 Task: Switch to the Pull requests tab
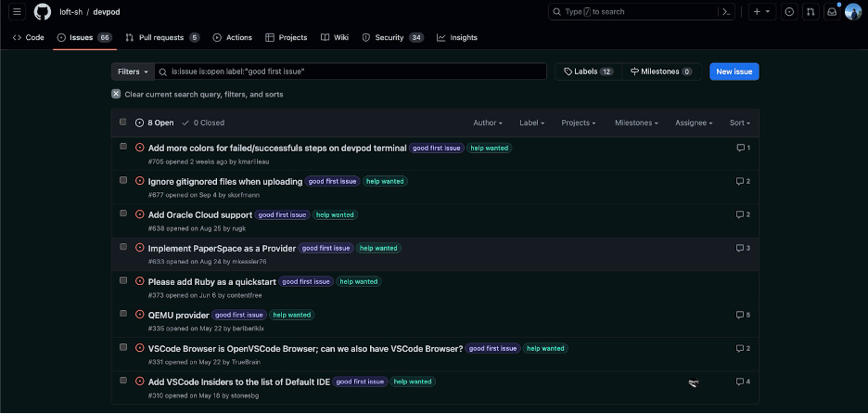162,38
